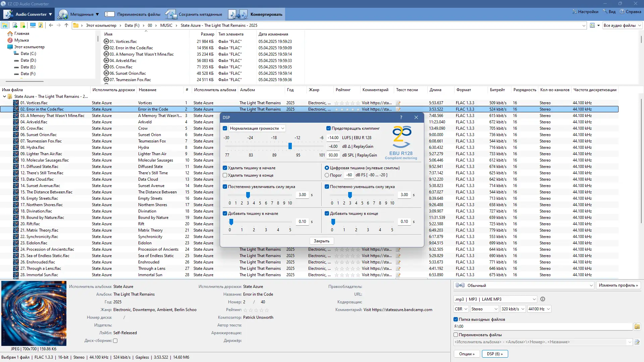
Task: Click the output folder browse icon
Action: coord(637,326)
